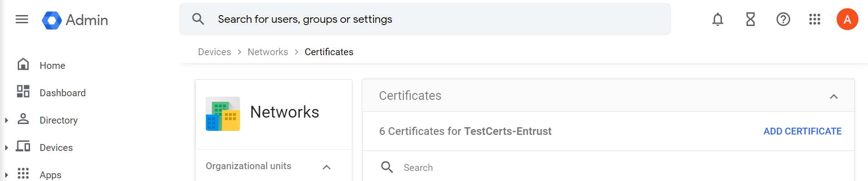Expand the Apps sidebar arrow
The height and width of the screenshot is (181, 868).
(x=6, y=175)
